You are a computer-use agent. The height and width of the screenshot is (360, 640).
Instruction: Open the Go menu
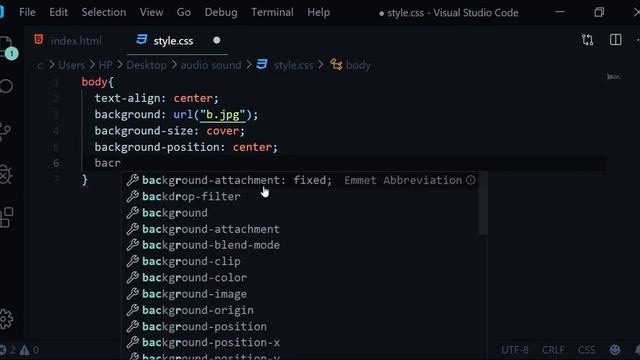coord(184,12)
